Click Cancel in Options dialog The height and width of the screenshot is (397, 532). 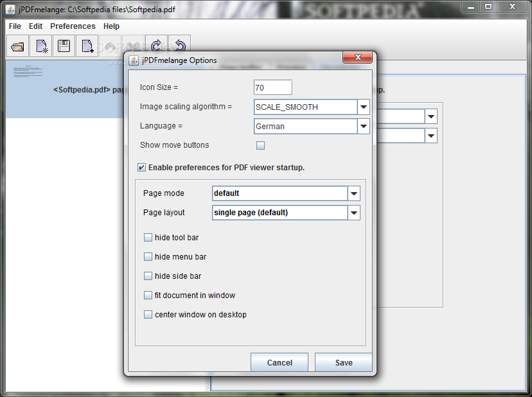point(279,362)
